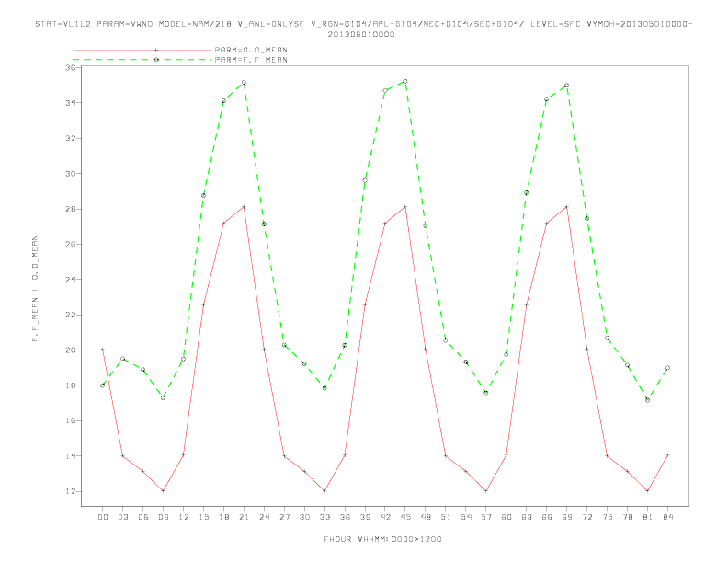Click y-axis tick label 14
The height and width of the screenshot is (563, 728).
71,456
